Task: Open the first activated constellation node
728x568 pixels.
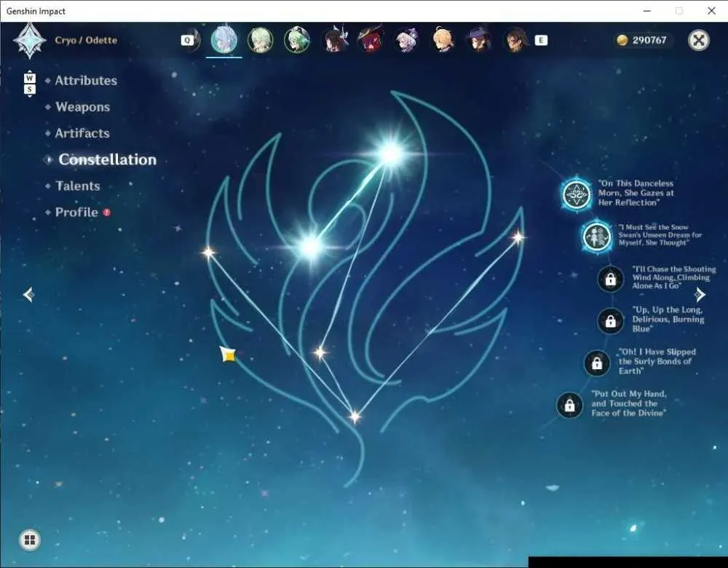Action: (x=576, y=194)
